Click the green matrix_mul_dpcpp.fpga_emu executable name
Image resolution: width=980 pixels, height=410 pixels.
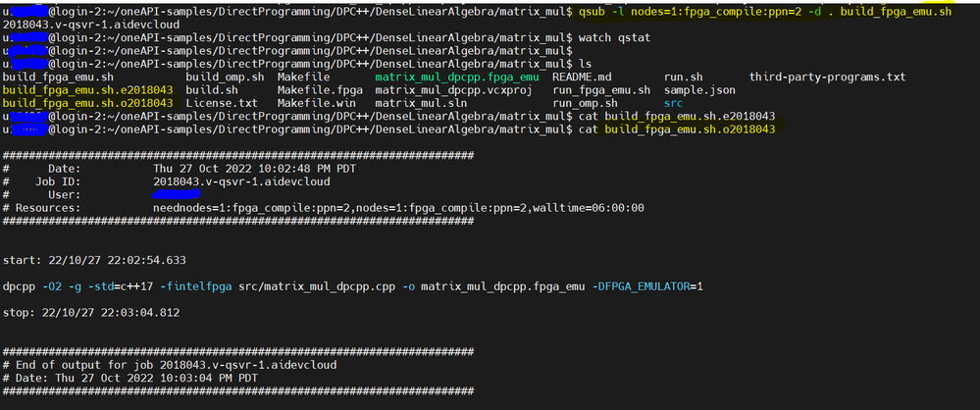pyautogui.click(x=457, y=77)
